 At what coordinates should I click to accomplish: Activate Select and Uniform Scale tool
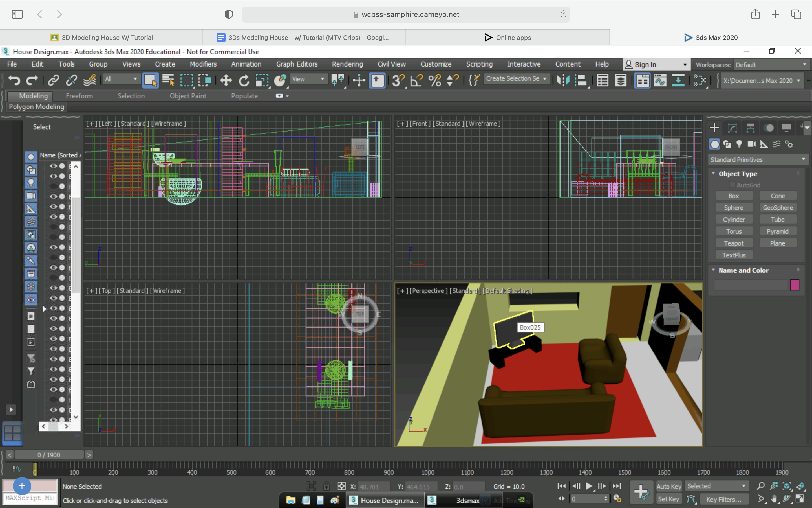coord(262,80)
